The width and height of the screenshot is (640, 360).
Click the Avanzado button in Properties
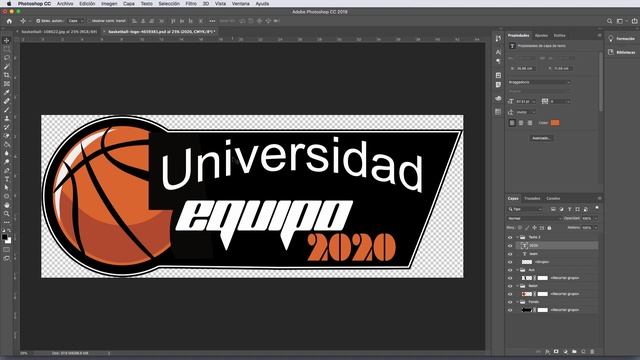click(542, 138)
